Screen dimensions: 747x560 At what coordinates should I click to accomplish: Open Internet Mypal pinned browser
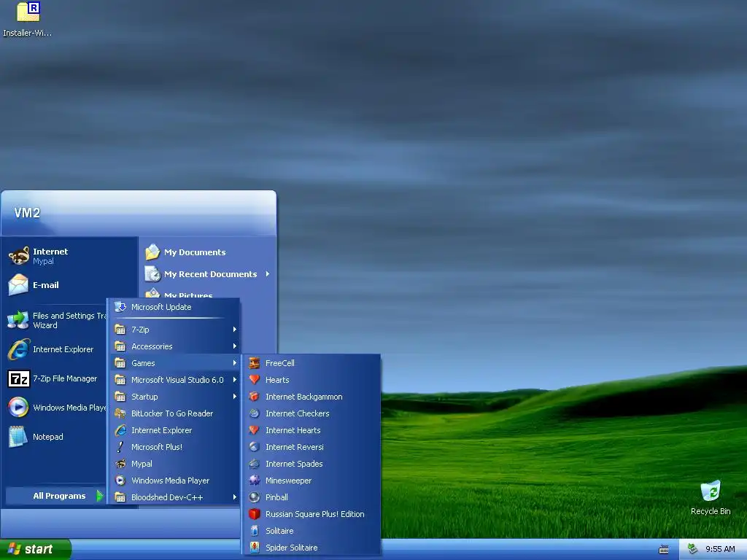71,256
